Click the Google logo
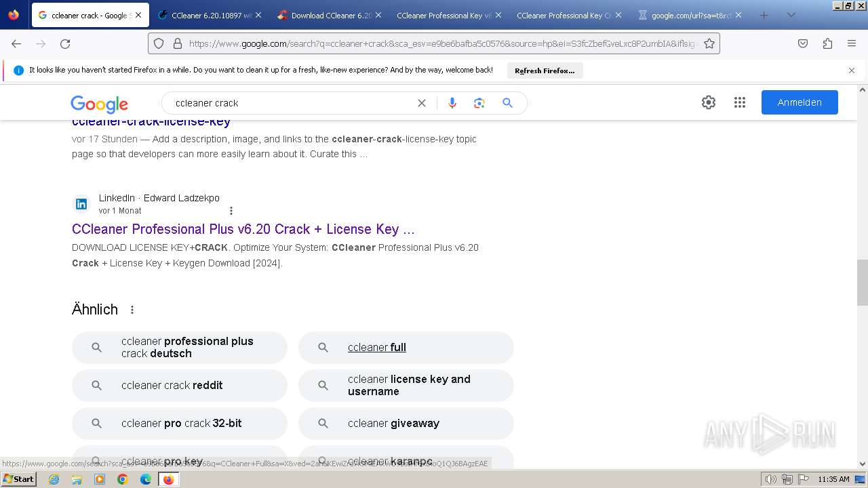 (x=99, y=104)
